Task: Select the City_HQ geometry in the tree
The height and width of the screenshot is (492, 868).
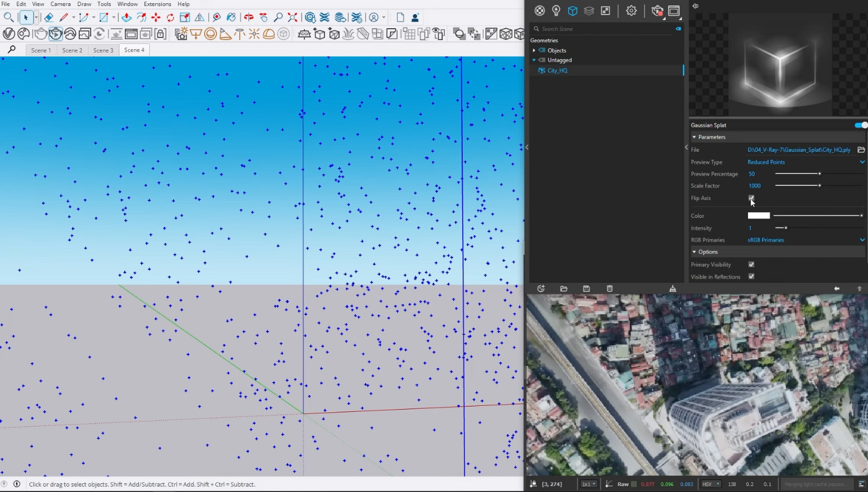Action: click(x=557, y=70)
